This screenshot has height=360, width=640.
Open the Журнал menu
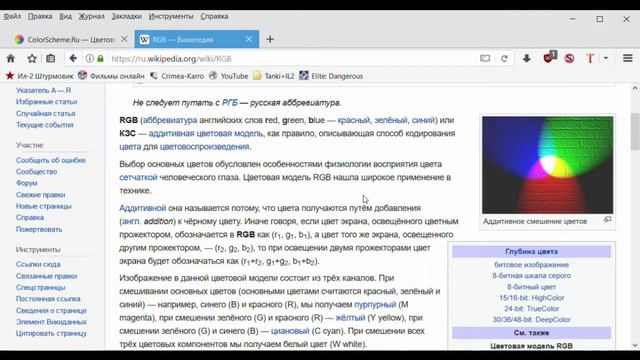click(91, 16)
